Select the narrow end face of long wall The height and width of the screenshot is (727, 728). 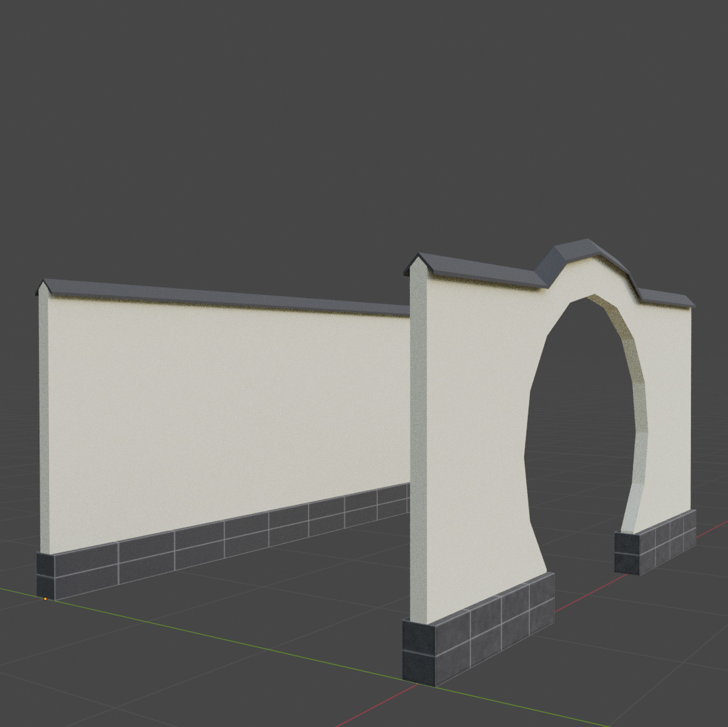pos(43,422)
